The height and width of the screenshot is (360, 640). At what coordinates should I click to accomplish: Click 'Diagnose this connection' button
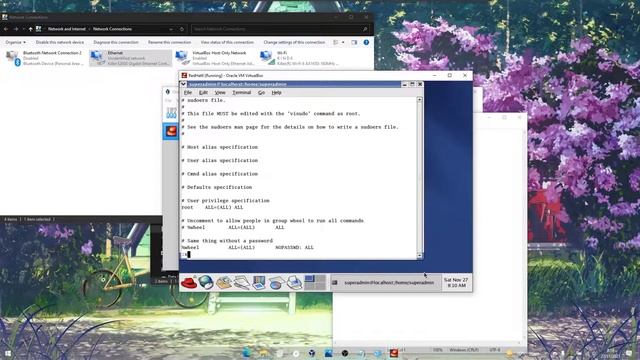point(116,42)
